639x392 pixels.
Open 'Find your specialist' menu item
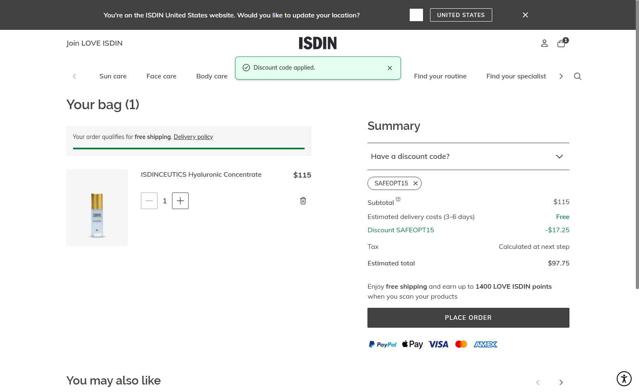[516, 76]
